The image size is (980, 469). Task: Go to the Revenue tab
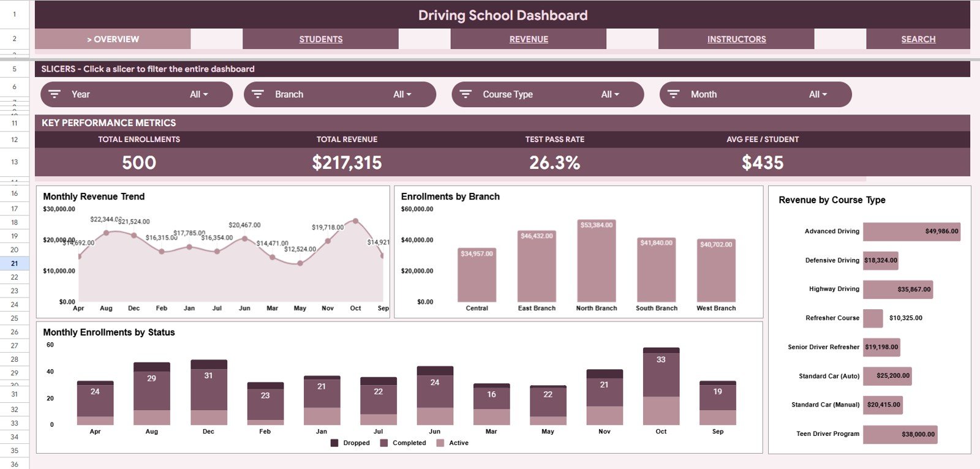[529, 39]
